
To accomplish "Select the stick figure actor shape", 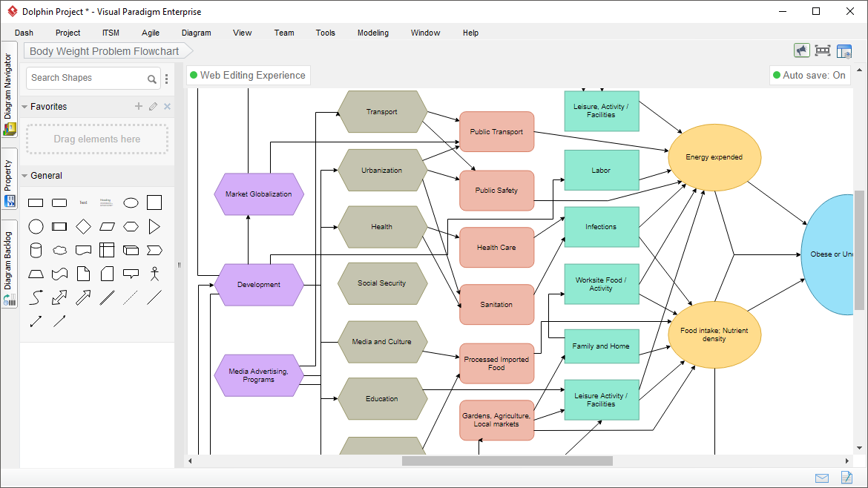I will (154, 274).
